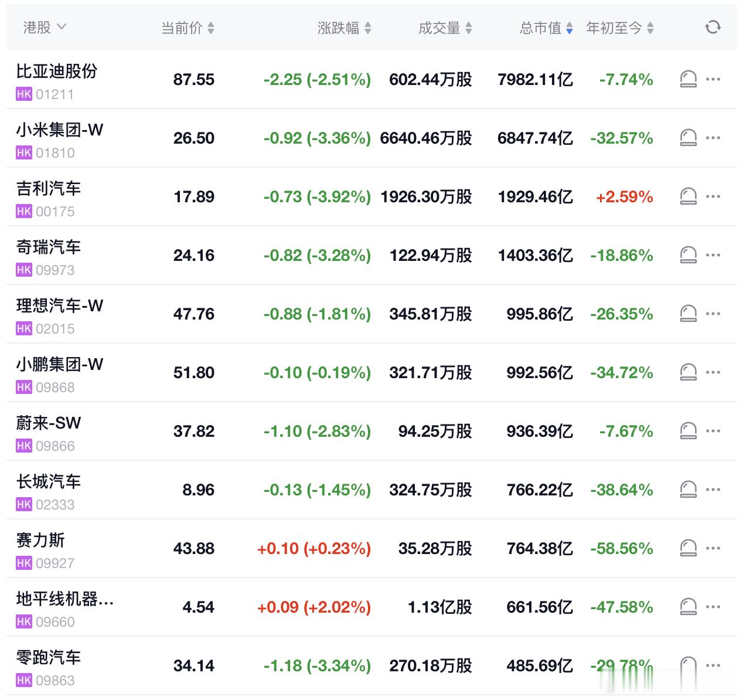Open 奇瑞汽车 stock details
The width and height of the screenshot is (743, 700).
[x=49, y=247]
